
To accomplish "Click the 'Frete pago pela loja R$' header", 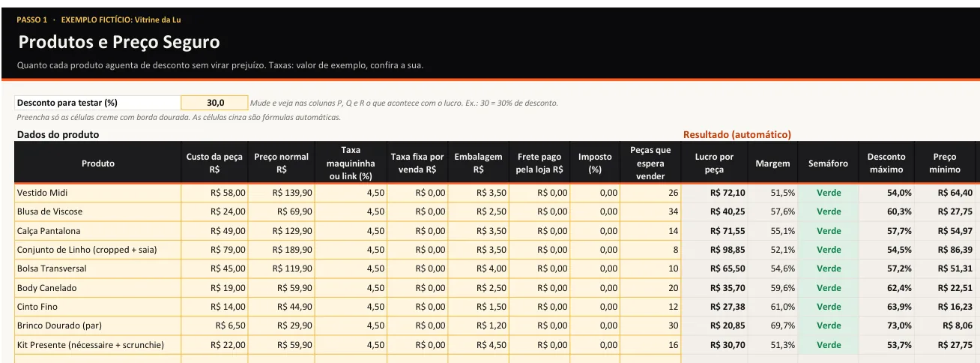I will point(539,163).
